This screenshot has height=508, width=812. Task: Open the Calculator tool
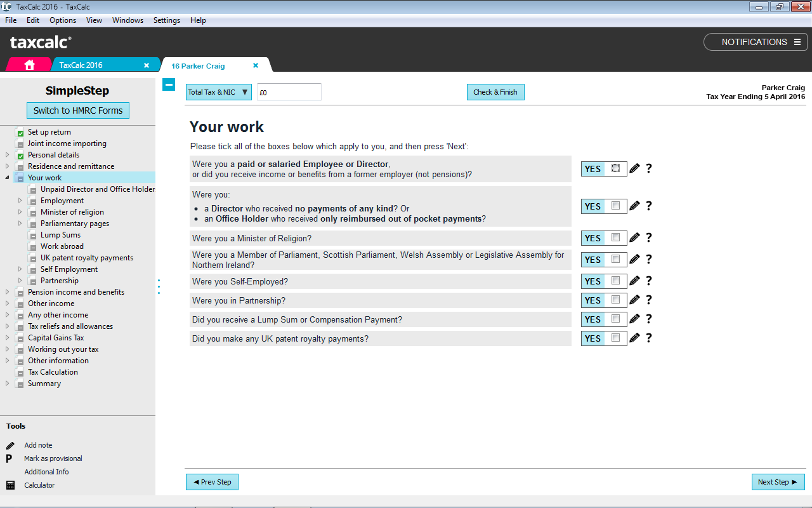[x=10, y=485]
